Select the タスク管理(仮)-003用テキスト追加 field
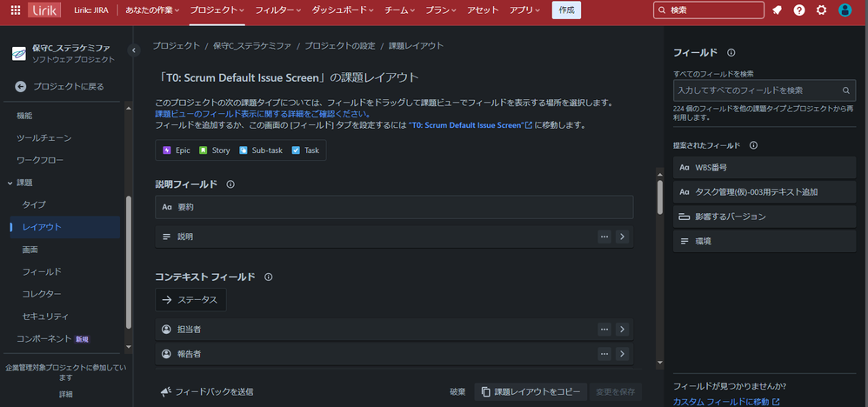The image size is (868, 407). point(765,192)
